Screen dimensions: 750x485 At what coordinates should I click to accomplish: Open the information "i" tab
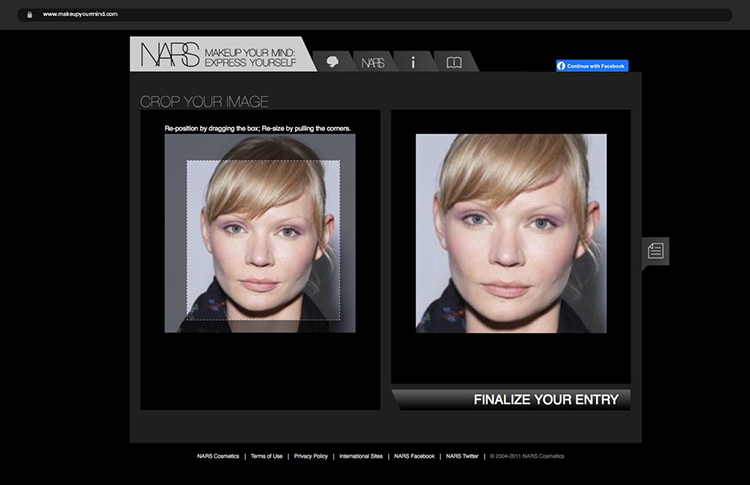413,62
